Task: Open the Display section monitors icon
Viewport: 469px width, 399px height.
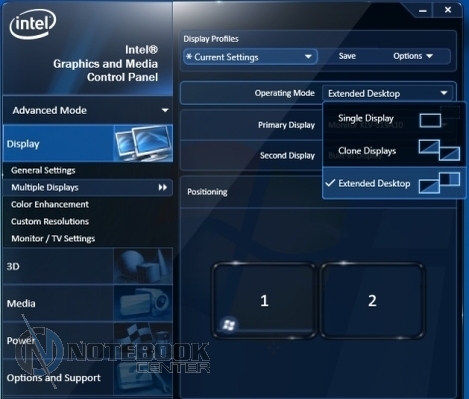Action: coord(143,143)
